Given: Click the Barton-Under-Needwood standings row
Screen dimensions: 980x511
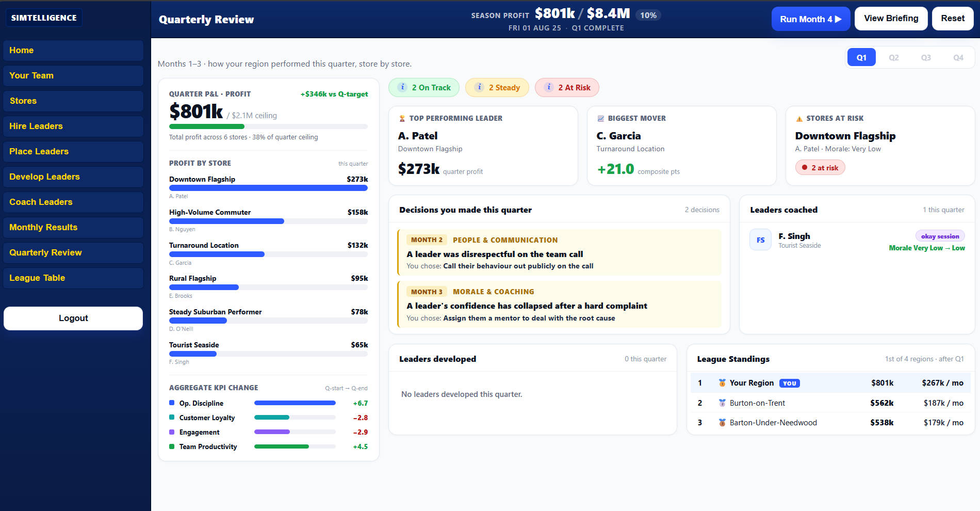Looking at the screenshot, I should [830, 422].
